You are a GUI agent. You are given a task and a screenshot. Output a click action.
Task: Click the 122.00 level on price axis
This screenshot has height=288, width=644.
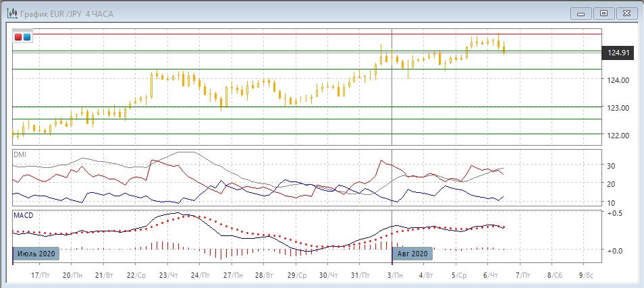(618, 136)
